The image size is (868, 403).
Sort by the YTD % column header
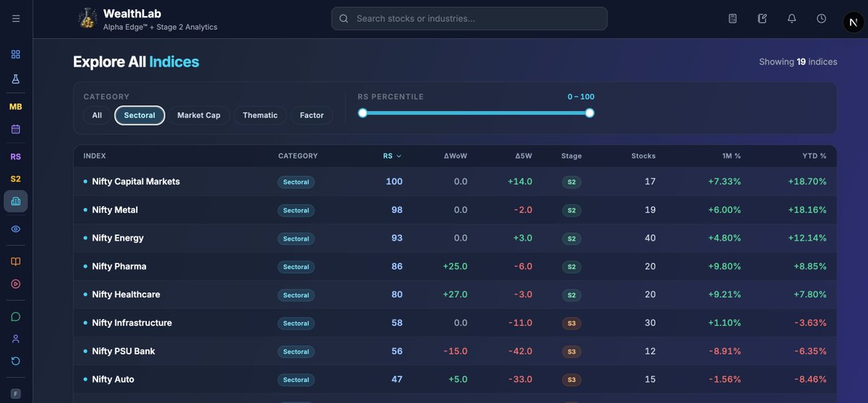(x=814, y=156)
